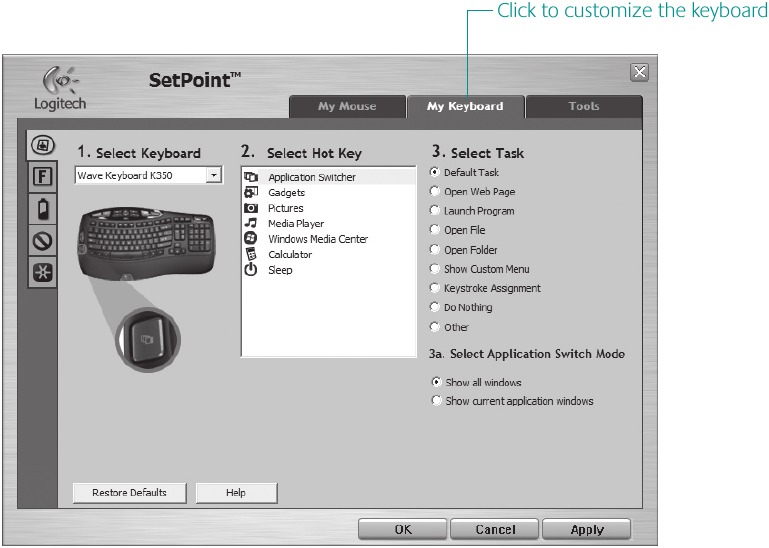The height and width of the screenshot is (548, 769).
Task: Select the Open Web Page option
Action: [435, 191]
